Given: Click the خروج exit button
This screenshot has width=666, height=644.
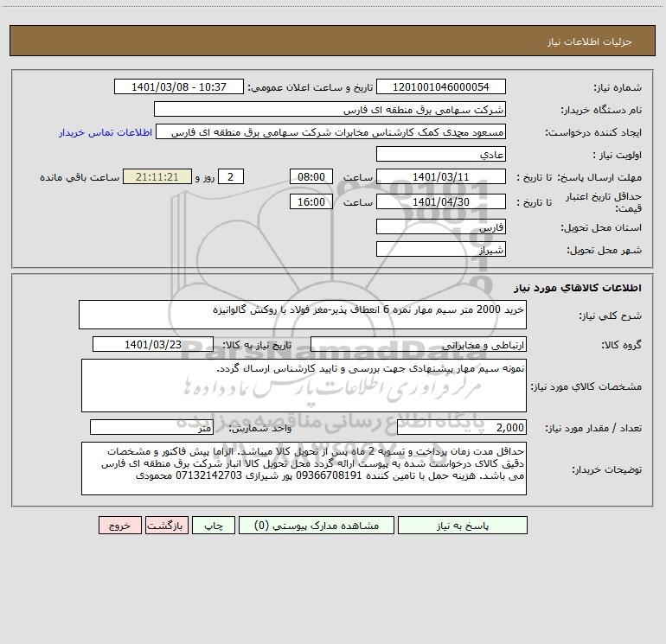Looking at the screenshot, I should pos(120,525).
